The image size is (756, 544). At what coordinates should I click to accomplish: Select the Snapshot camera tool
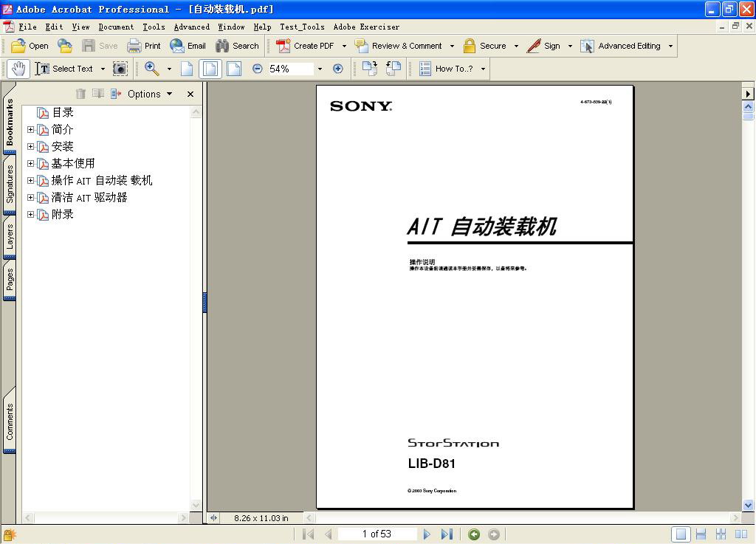[120, 69]
